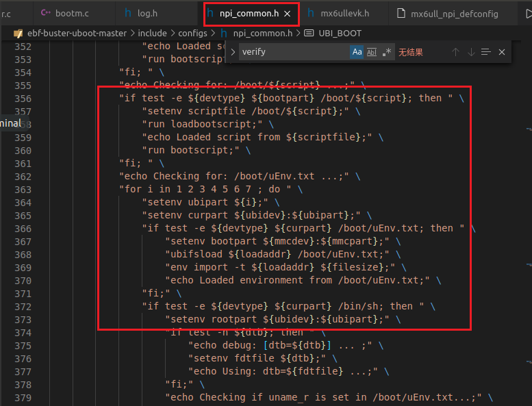This screenshot has width=532, height=406.
Task: Expand the replace field chevron
Action: click(233, 52)
